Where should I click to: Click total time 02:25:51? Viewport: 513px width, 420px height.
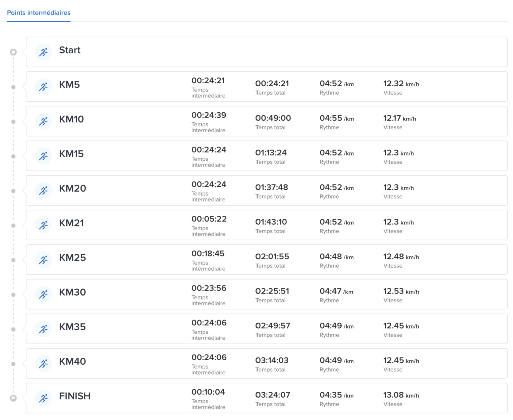pyautogui.click(x=272, y=291)
